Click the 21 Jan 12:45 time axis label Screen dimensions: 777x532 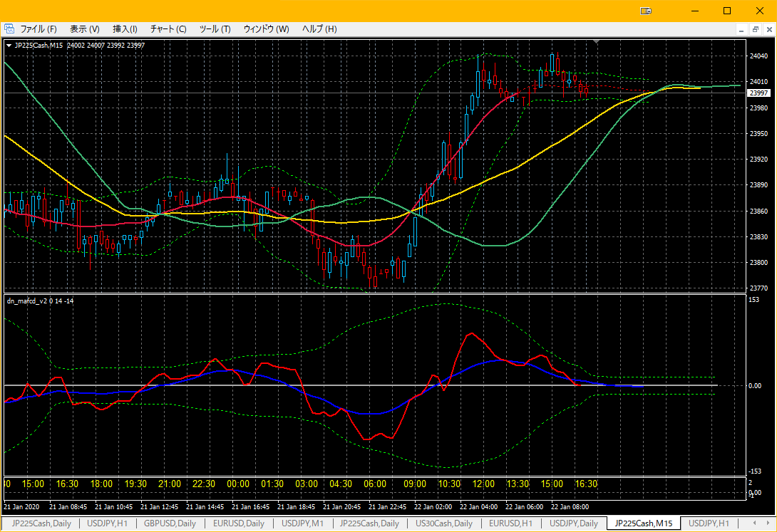159,507
